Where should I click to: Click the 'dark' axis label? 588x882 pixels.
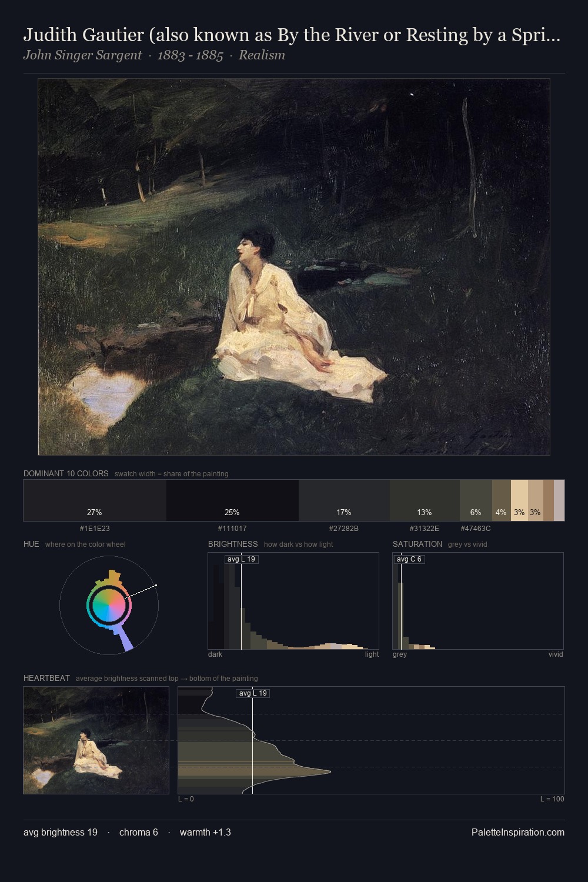pyautogui.click(x=215, y=654)
